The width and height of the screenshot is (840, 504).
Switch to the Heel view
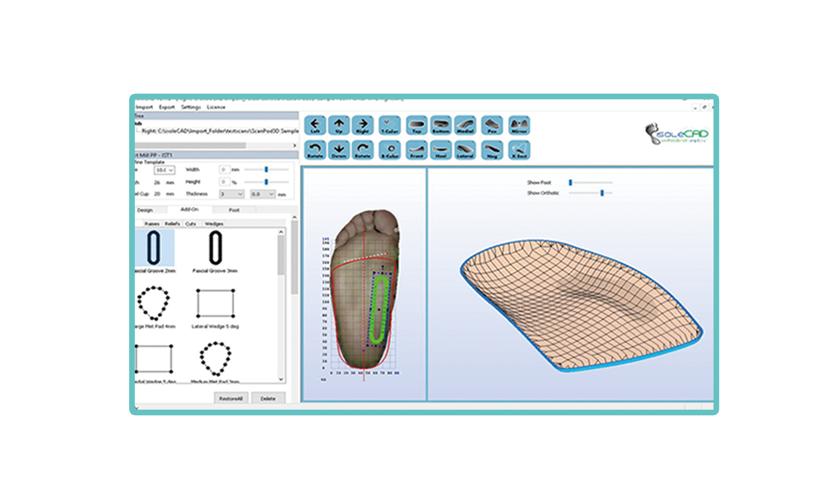pyautogui.click(x=441, y=150)
